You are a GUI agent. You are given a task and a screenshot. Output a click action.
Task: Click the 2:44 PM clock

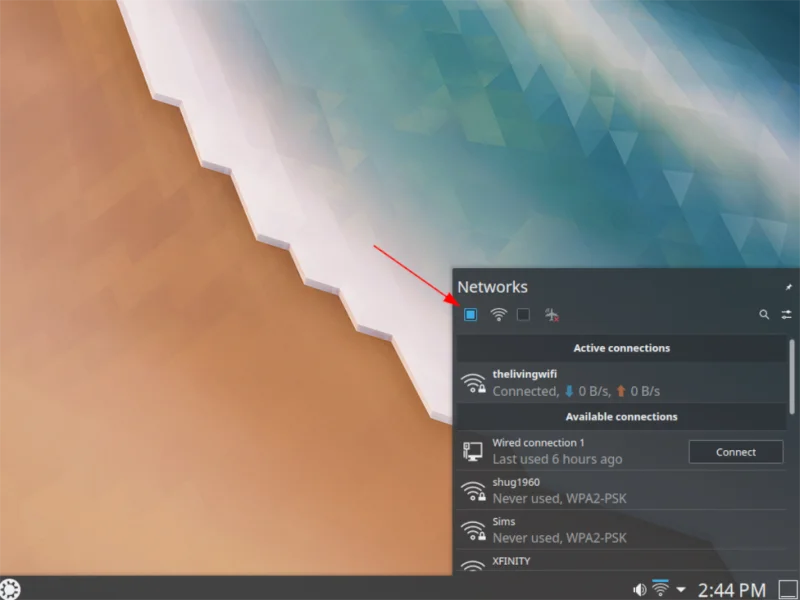pos(732,590)
